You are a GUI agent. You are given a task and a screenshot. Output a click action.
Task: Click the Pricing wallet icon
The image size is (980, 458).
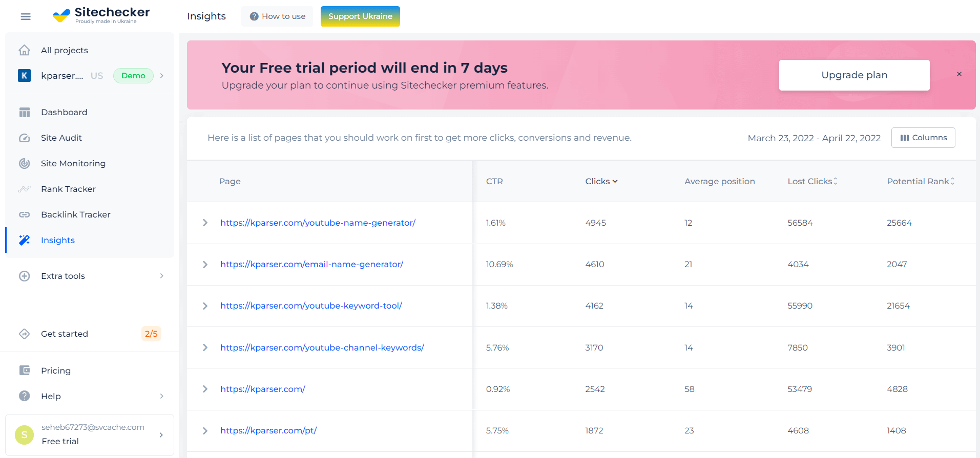pyautogui.click(x=25, y=370)
